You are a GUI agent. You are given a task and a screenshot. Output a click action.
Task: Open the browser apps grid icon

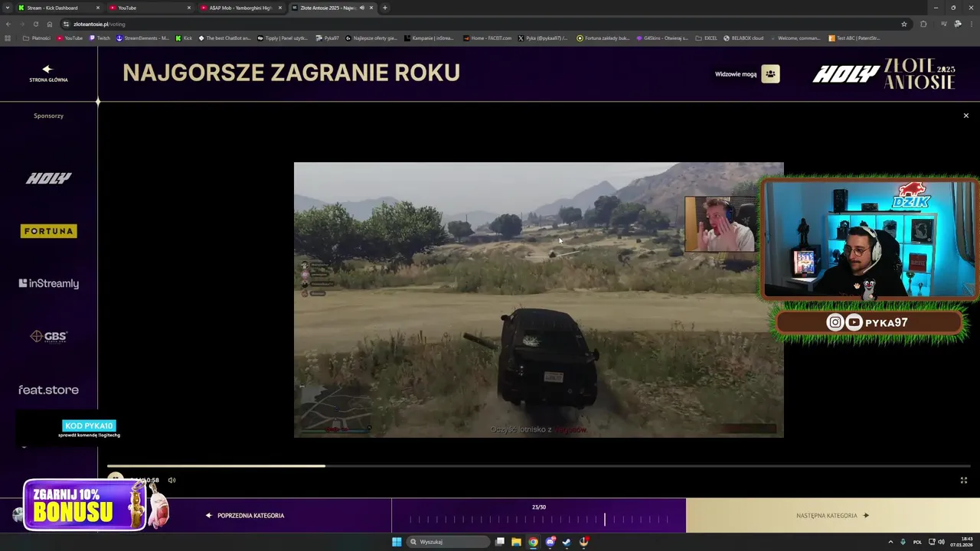[8, 38]
